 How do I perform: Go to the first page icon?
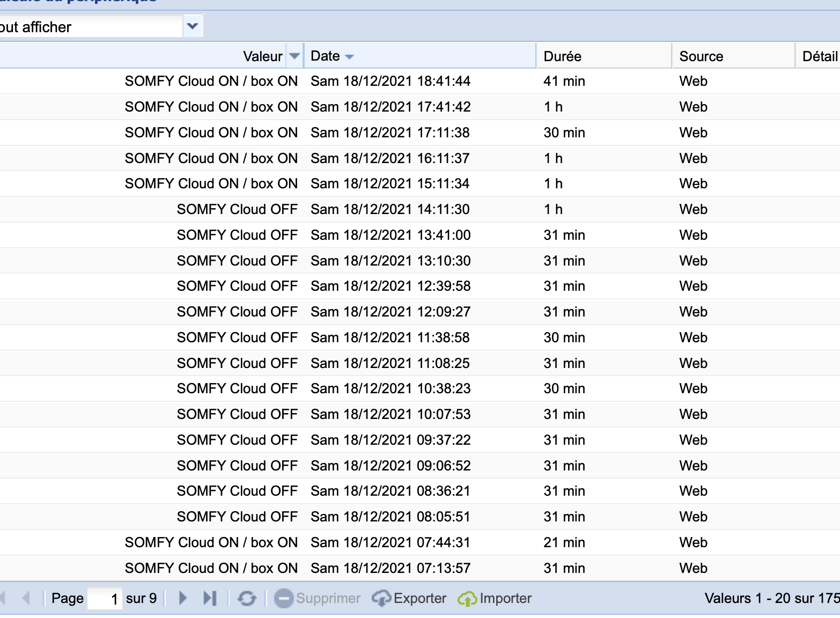(3, 598)
